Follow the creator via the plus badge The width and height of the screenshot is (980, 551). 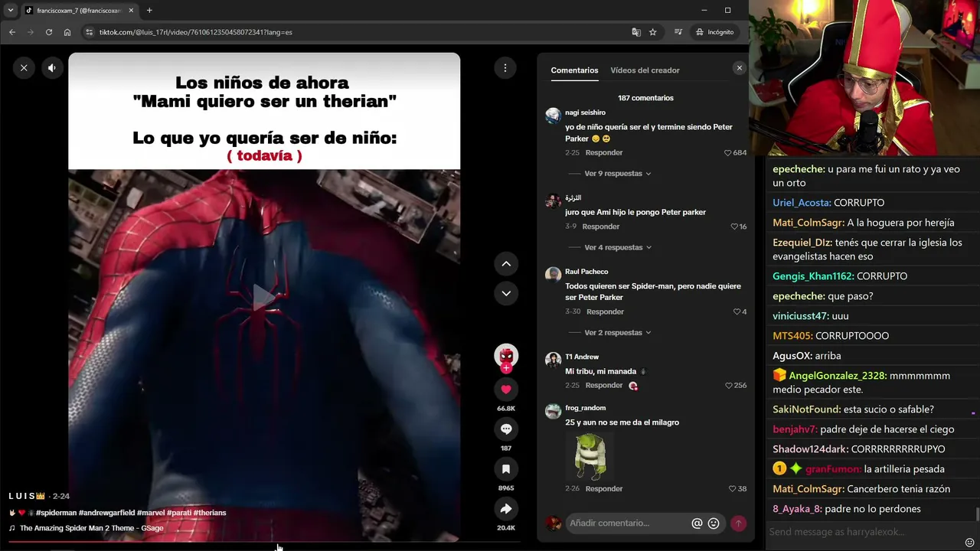coord(506,368)
